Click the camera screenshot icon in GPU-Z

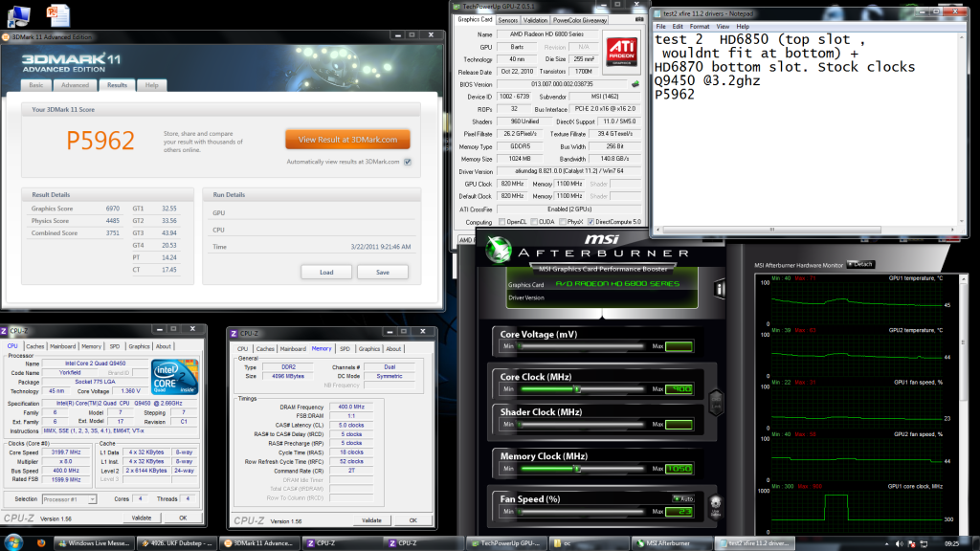coord(638,20)
